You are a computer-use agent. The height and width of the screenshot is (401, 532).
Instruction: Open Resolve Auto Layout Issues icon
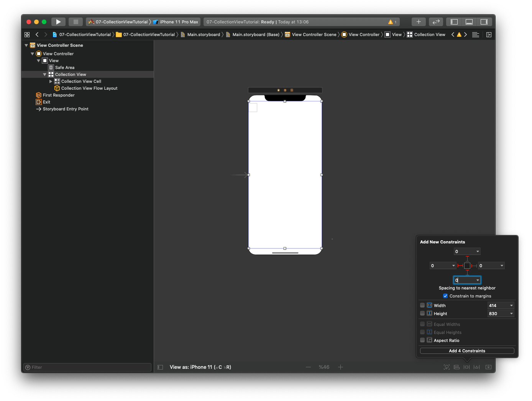(488, 367)
